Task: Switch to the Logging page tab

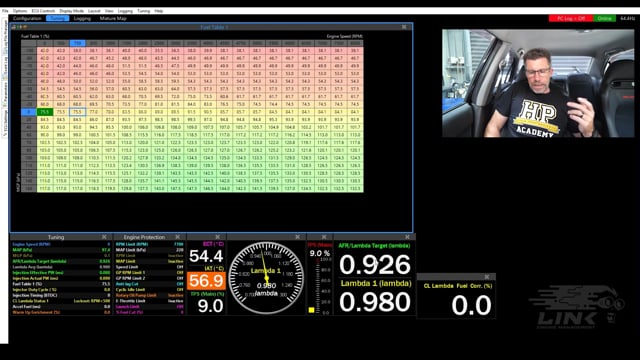Action: (x=82, y=18)
